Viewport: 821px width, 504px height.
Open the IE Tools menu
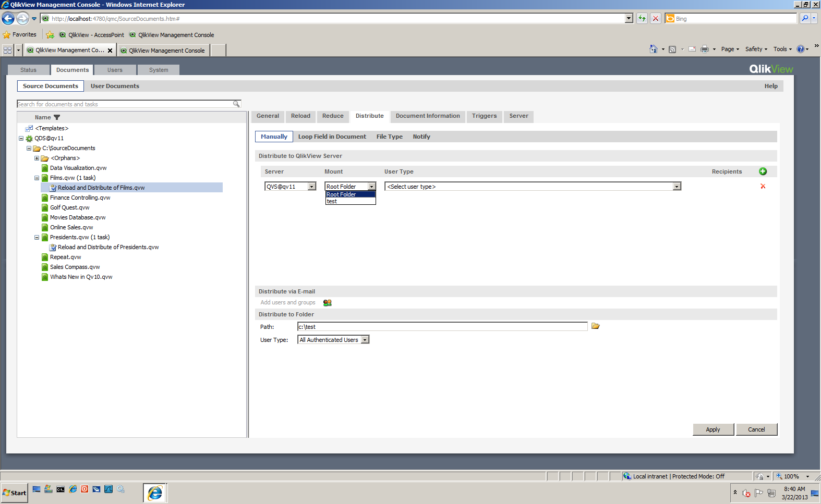click(x=782, y=49)
